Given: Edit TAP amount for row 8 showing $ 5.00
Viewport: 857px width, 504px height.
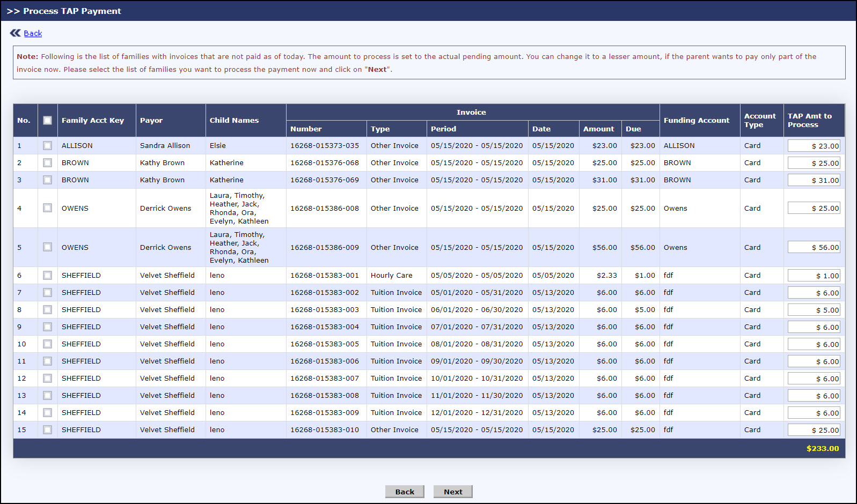Looking at the screenshot, I should click(814, 310).
